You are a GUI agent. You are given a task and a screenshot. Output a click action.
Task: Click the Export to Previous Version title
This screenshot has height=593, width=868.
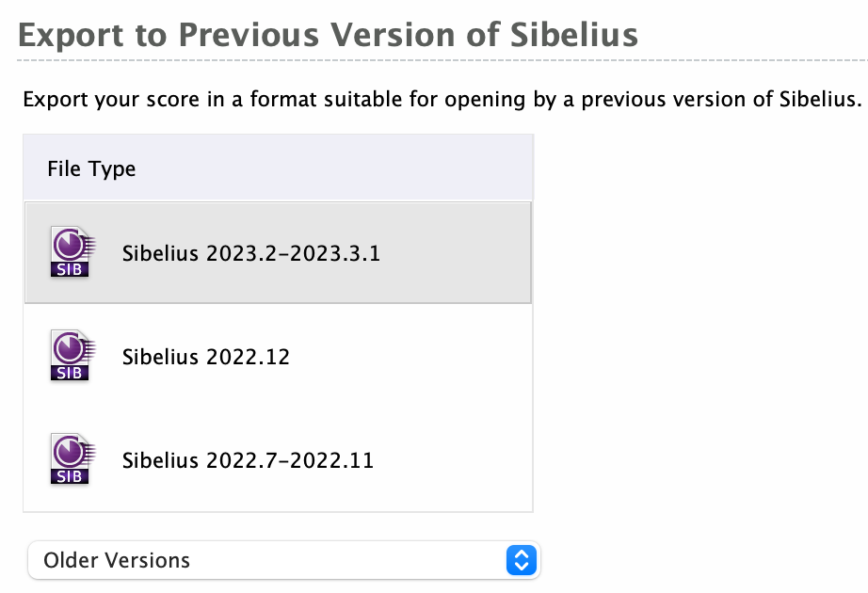coord(329,34)
